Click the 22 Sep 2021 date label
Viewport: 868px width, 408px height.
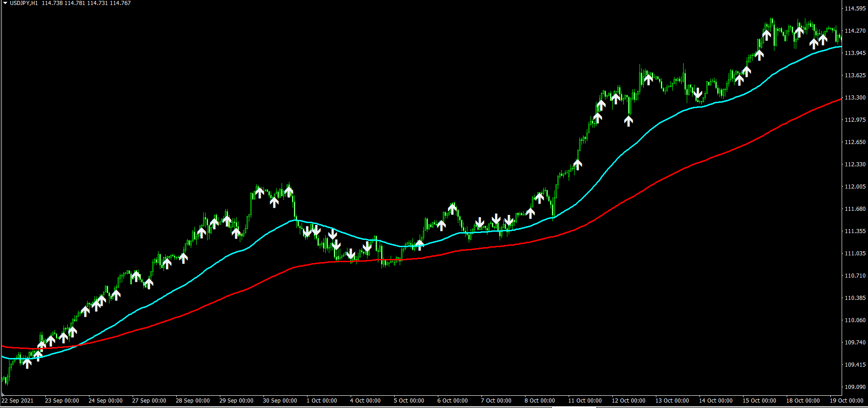(17, 401)
